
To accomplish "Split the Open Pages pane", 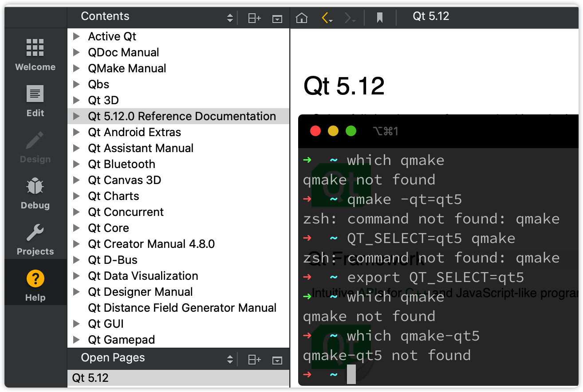I will pyautogui.click(x=254, y=360).
